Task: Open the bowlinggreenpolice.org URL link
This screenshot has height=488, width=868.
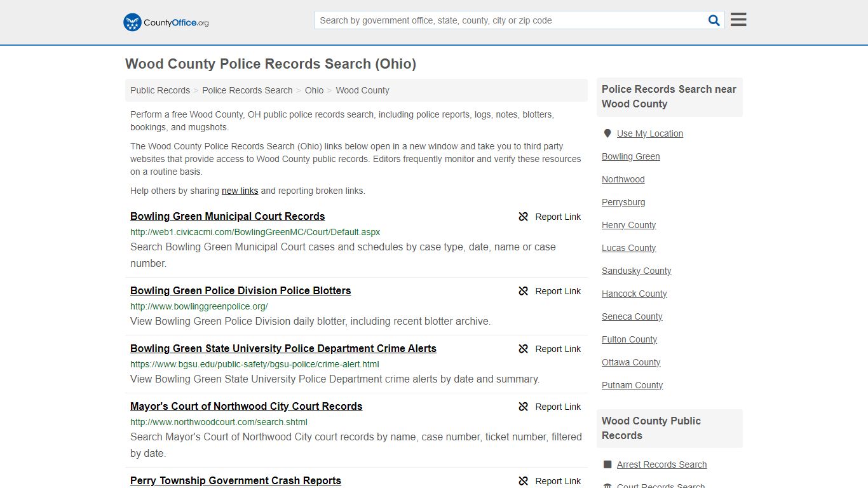Action: tap(199, 306)
